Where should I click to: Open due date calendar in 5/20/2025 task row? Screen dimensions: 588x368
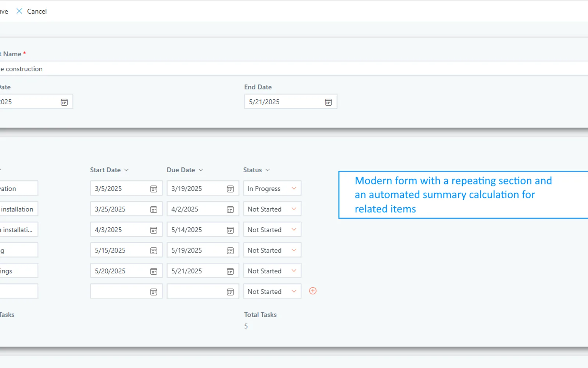(230, 271)
